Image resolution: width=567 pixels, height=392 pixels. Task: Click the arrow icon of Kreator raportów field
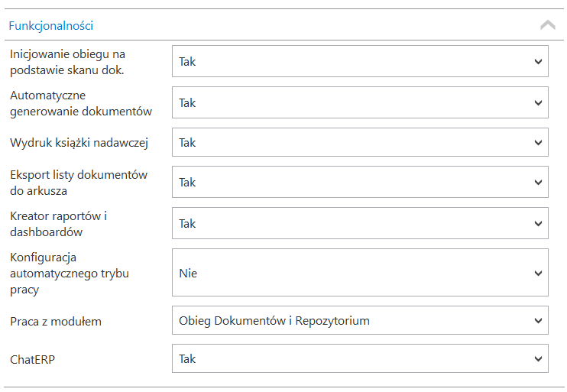[538, 223]
